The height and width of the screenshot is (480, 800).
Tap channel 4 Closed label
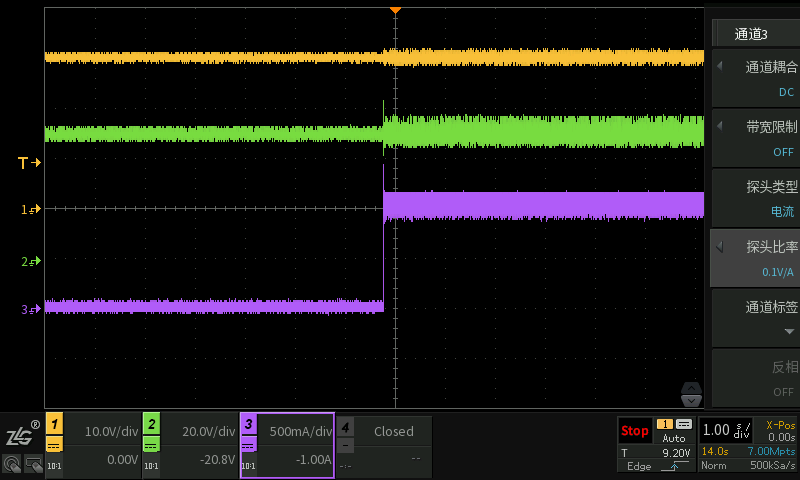pos(394,432)
